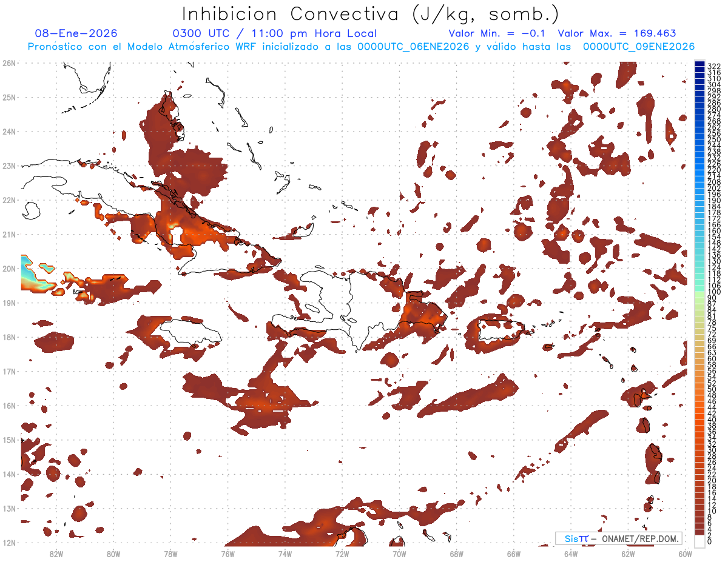Click the 72W longitude label
The image size is (728, 562).
point(342,554)
